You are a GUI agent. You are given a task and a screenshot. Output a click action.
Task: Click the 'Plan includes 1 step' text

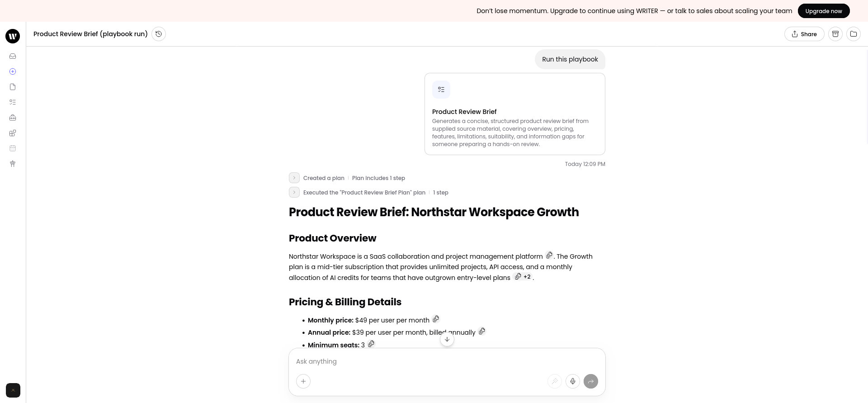[378, 178]
